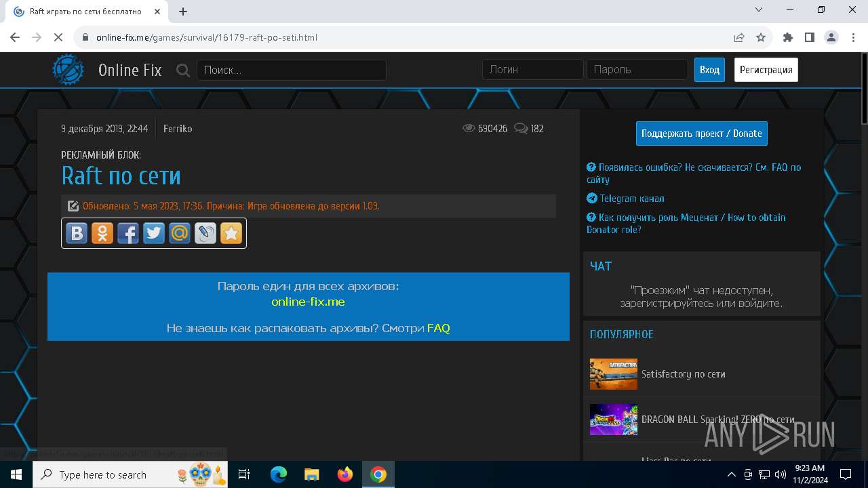Open Windows Start menu
The width and height of the screenshot is (868, 488).
16,474
